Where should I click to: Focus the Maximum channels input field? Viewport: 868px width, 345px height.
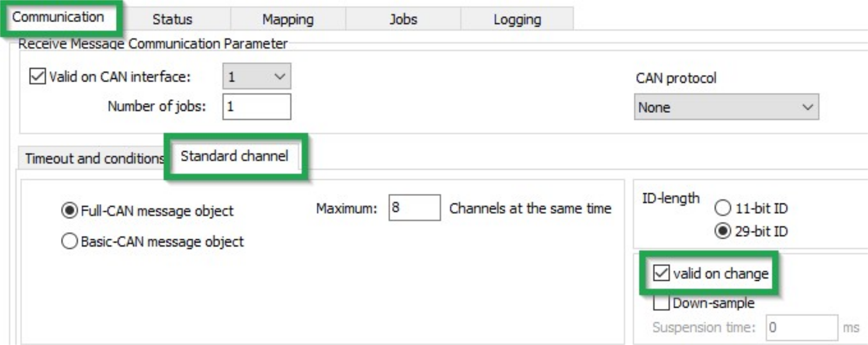point(414,208)
